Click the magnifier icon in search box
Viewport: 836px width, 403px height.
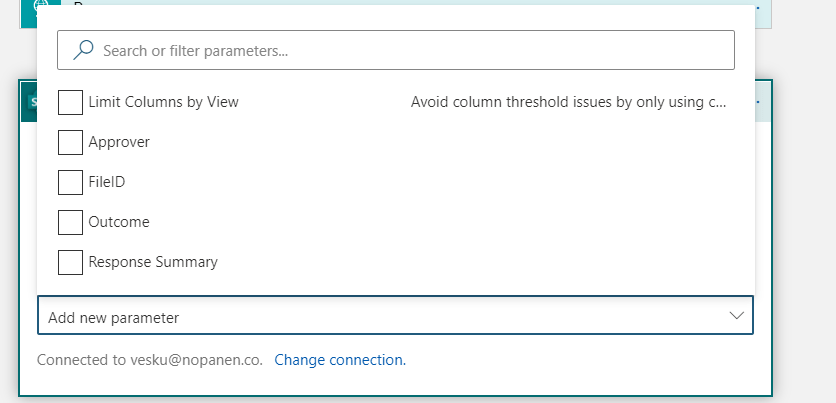point(84,49)
